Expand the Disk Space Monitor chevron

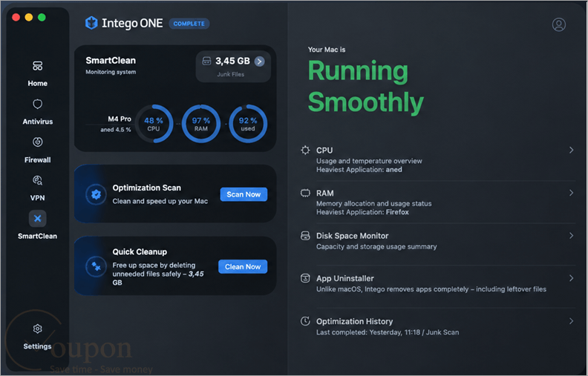(x=571, y=236)
